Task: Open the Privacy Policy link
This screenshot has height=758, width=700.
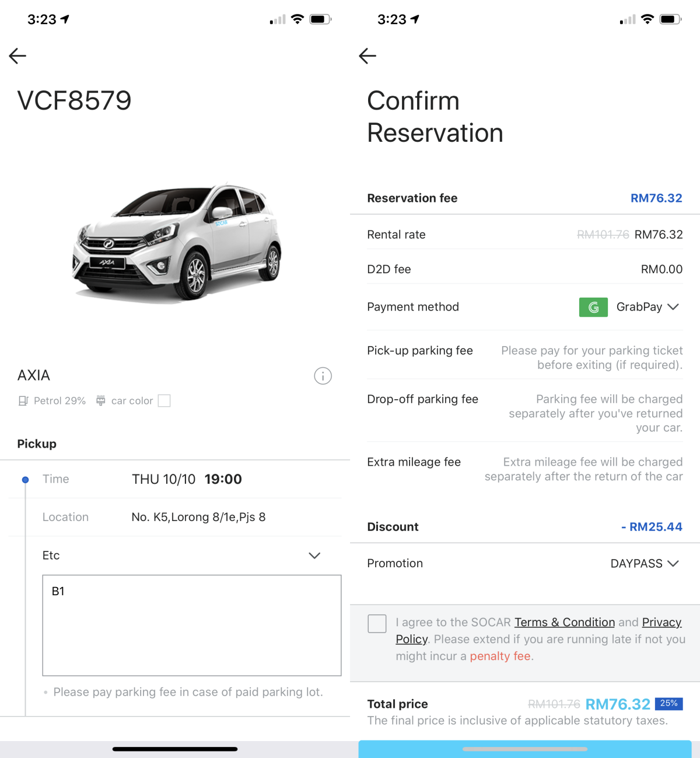Action: (661, 623)
